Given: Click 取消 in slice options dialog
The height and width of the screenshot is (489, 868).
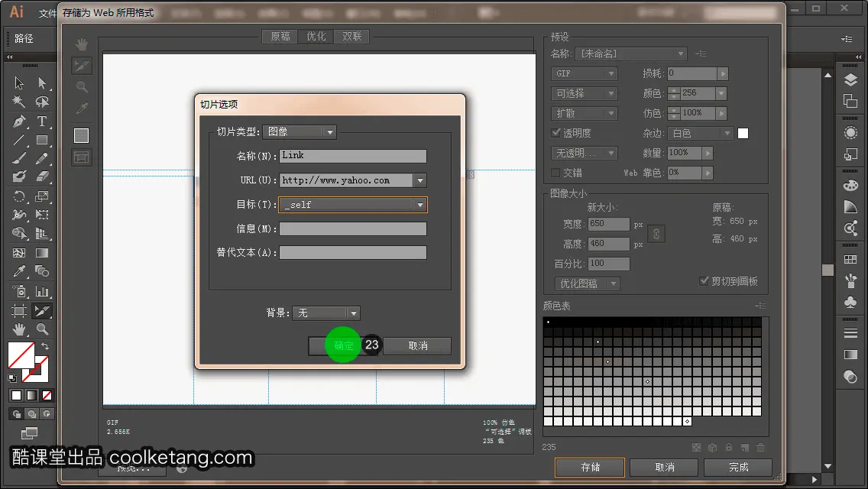Looking at the screenshot, I should (x=417, y=345).
